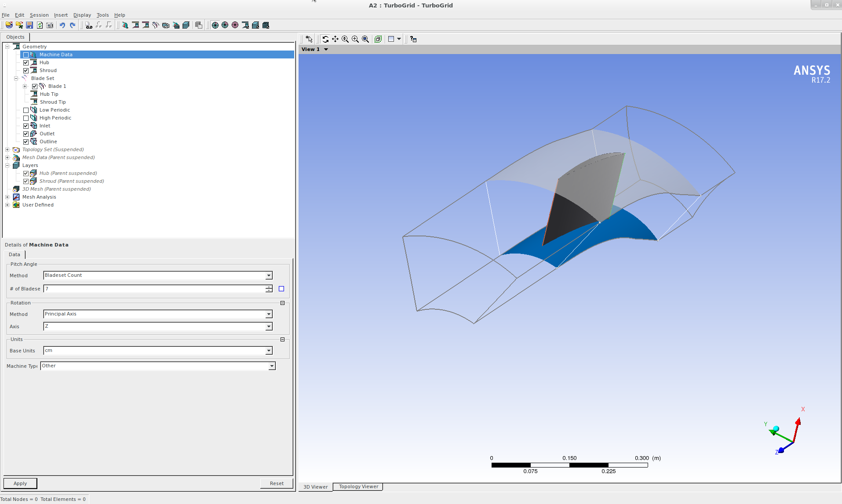This screenshot has width=842, height=504.
Task: Click the camera snapshot icon
Action: click(50, 25)
